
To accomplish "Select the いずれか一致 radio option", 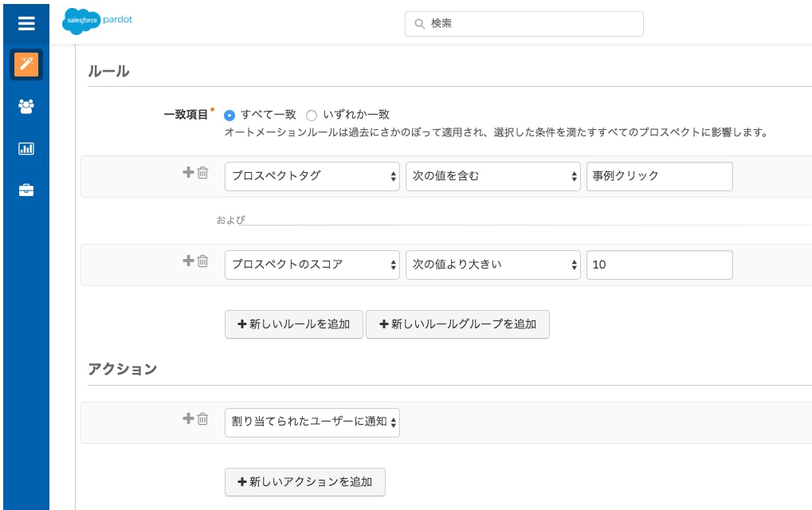I will 312,116.
